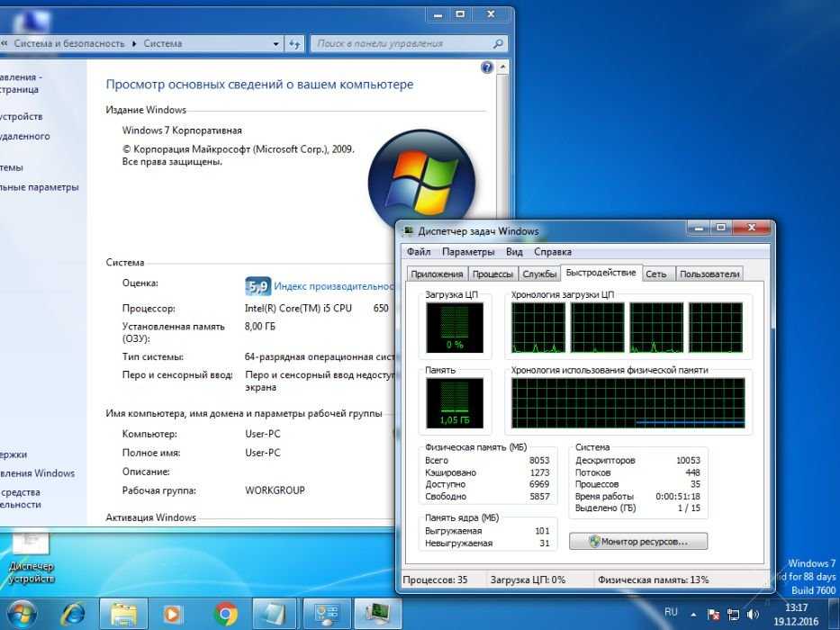Click 'Всего' value 8053
The width and height of the screenshot is (840, 630).
539,460
